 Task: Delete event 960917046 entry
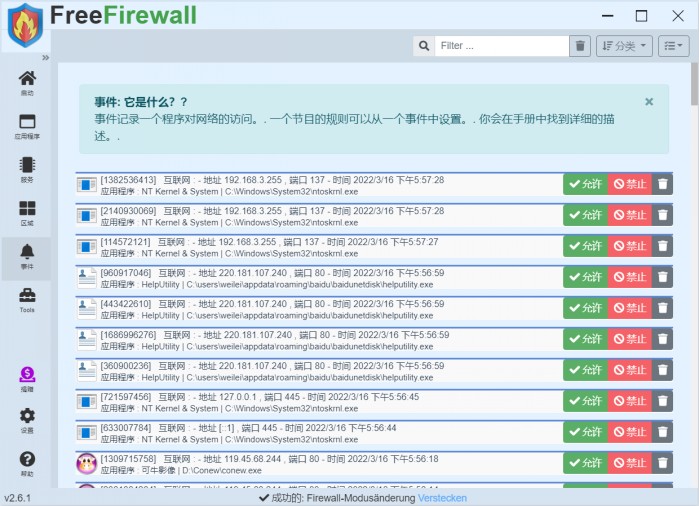662,277
